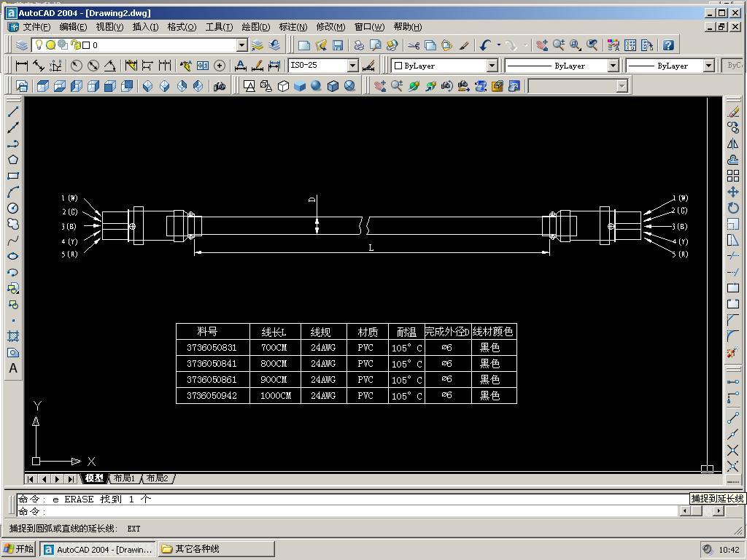Click the Angular Dimension tool
Image resolution: width=747 pixels, height=560 pixels.
click(110, 65)
